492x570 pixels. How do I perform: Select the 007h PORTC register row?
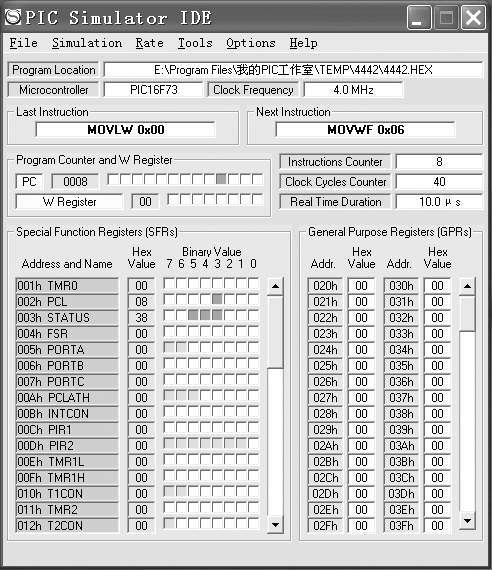click(x=67, y=382)
